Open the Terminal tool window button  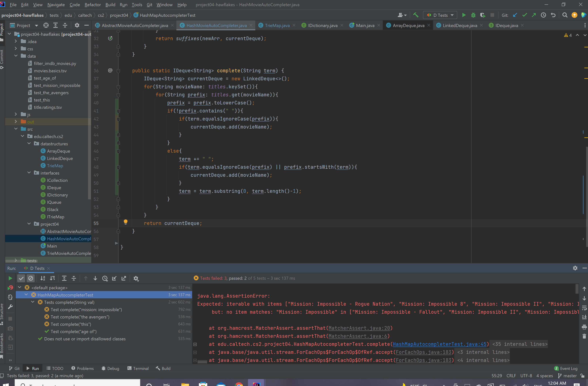(x=138, y=368)
